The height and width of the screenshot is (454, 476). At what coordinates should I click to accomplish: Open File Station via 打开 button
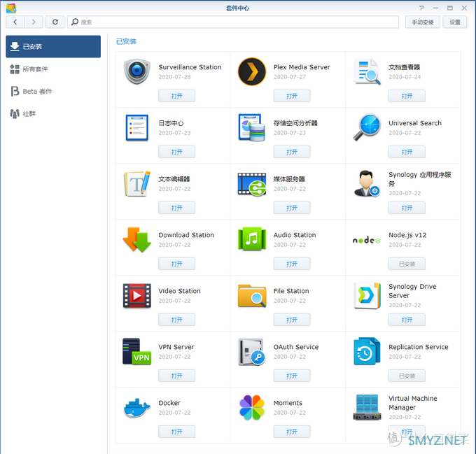tap(292, 320)
